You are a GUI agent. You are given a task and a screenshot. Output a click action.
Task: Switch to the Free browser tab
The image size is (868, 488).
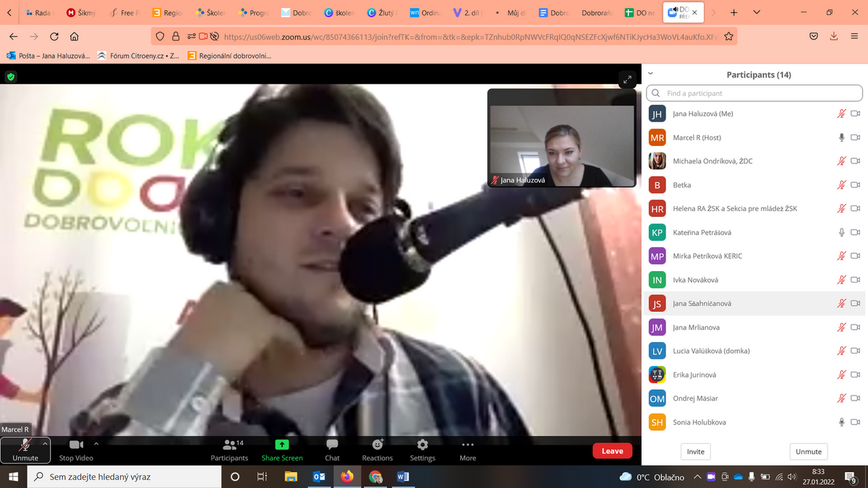click(x=123, y=13)
